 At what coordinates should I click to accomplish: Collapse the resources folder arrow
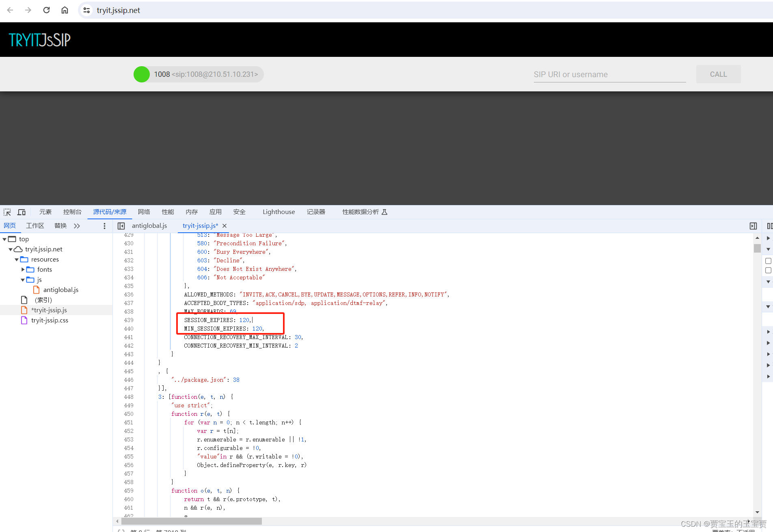tap(17, 260)
